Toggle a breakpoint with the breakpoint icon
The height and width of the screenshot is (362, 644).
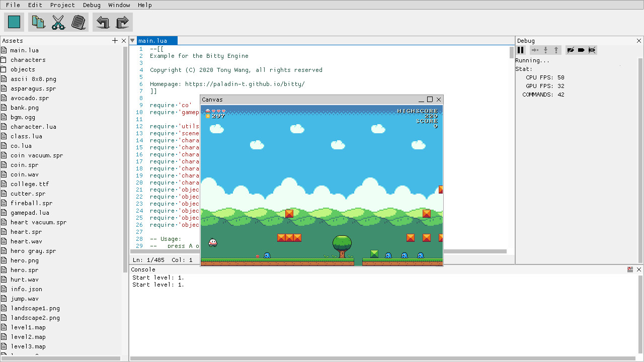571,50
